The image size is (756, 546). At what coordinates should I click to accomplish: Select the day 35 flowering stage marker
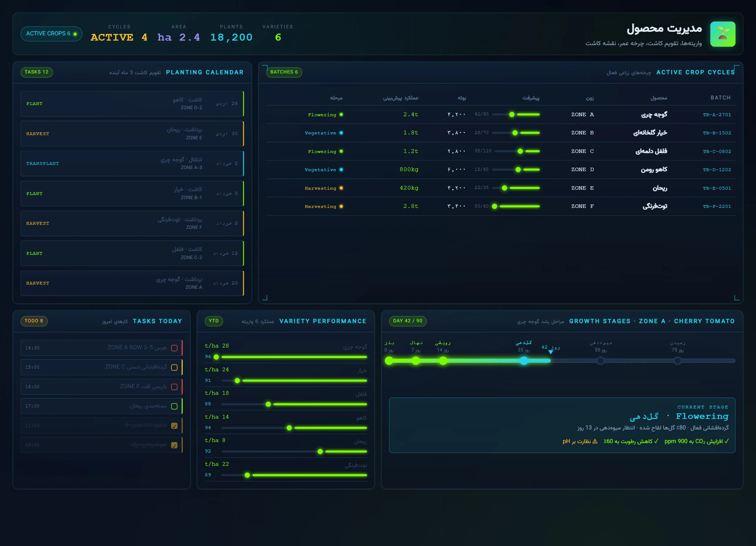[x=524, y=361]
